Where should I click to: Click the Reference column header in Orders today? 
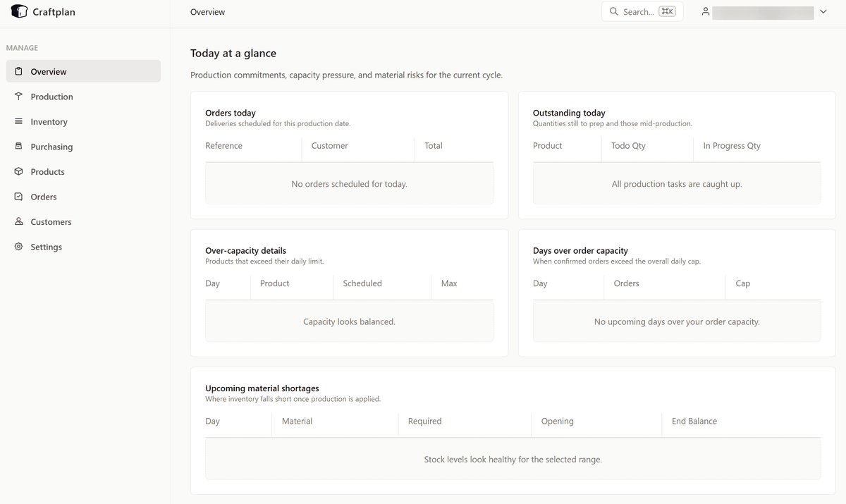[223, 146]
